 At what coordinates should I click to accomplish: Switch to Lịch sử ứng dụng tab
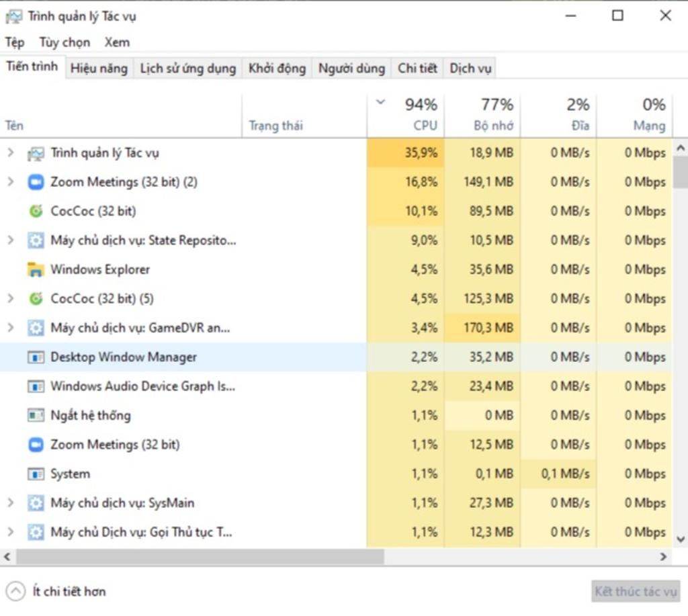point(188,69)
